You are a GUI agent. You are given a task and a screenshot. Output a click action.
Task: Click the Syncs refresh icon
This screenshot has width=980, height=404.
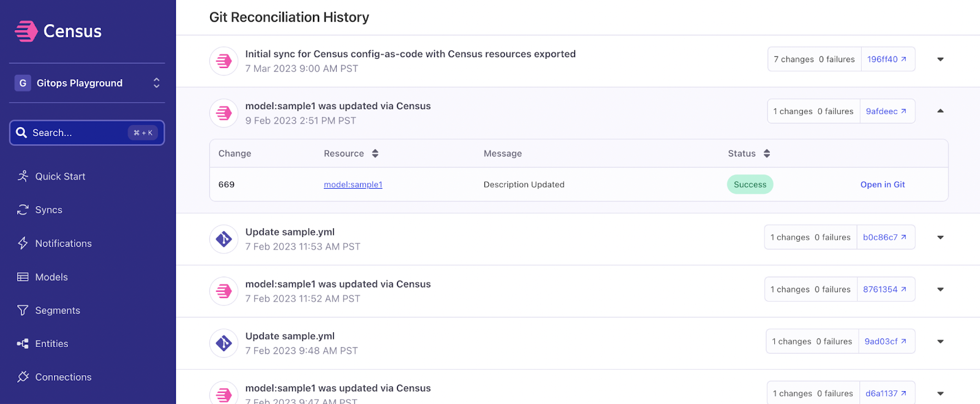(x=23, y=210)
